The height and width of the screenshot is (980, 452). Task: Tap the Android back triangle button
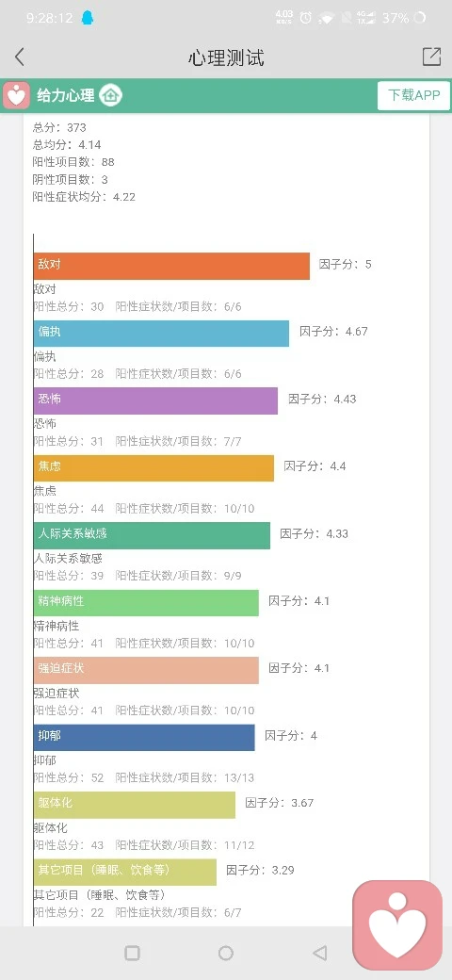click(x=319, y=953)
